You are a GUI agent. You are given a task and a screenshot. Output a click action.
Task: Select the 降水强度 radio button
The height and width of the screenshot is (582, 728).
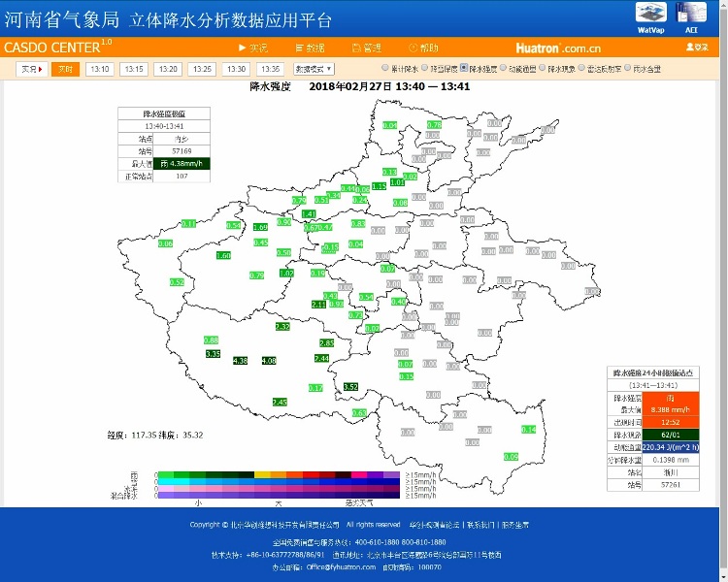[464, 69]
